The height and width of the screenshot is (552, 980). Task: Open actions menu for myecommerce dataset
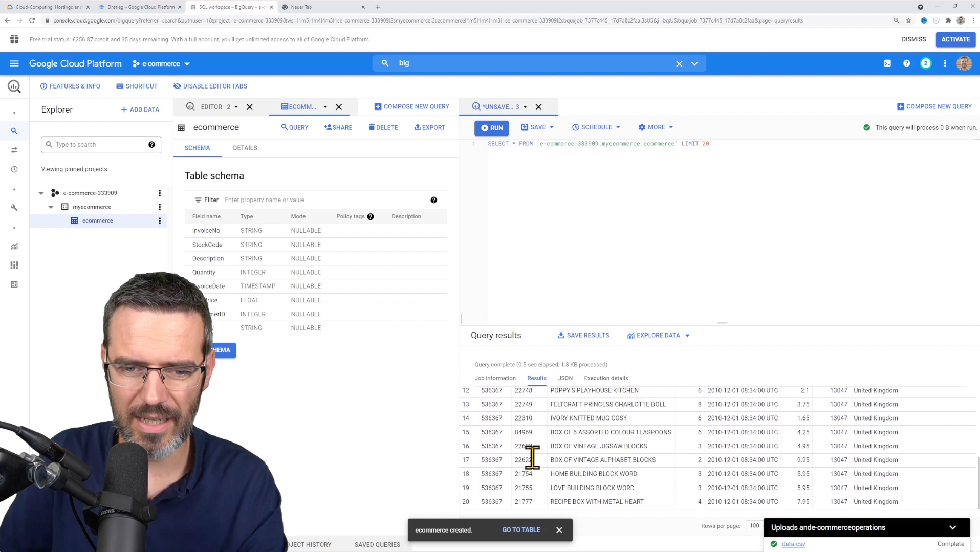[160, 207]
